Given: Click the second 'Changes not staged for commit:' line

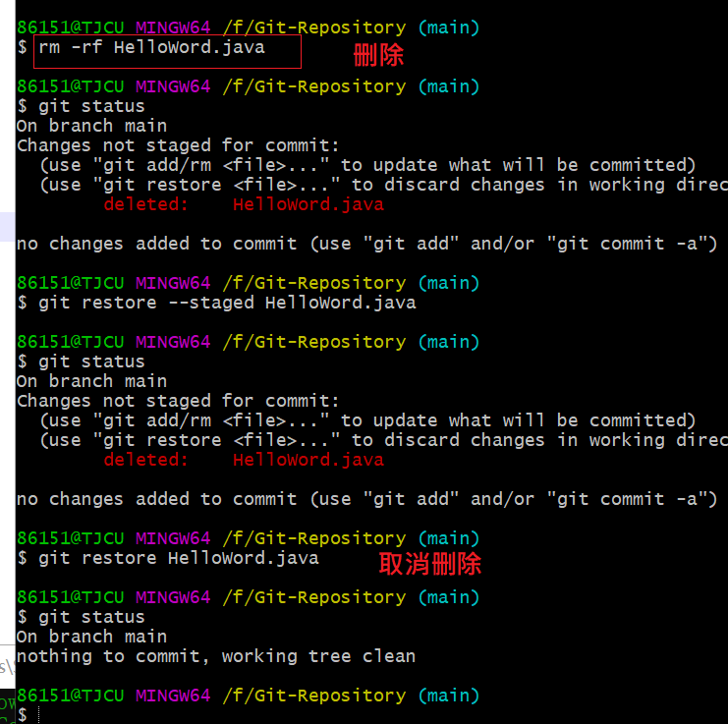Looking at the screenshot, I should [x=178, y=401].
